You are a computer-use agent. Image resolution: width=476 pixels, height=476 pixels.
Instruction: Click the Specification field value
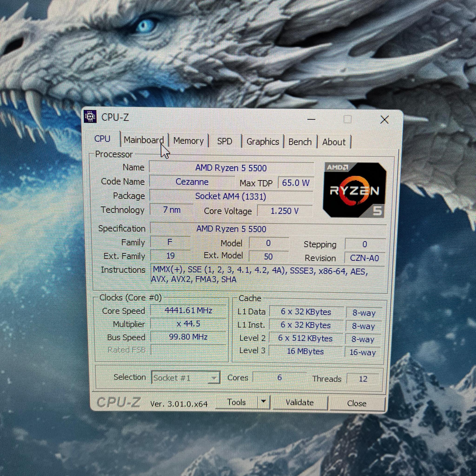(268, 229)
